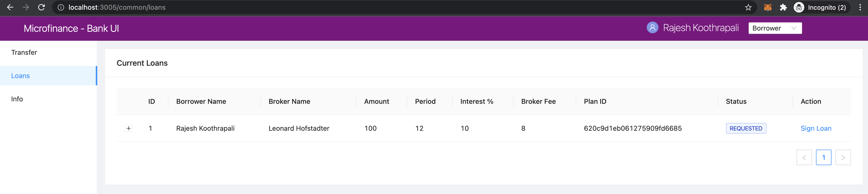Click the user avatar beside Rajesh Koothrapali
This screenshot has height=194, width=868.
[x=652, y=28]
